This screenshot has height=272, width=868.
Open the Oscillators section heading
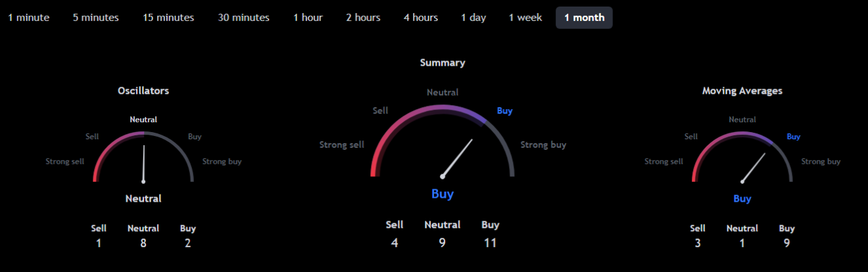click(143, 91)
